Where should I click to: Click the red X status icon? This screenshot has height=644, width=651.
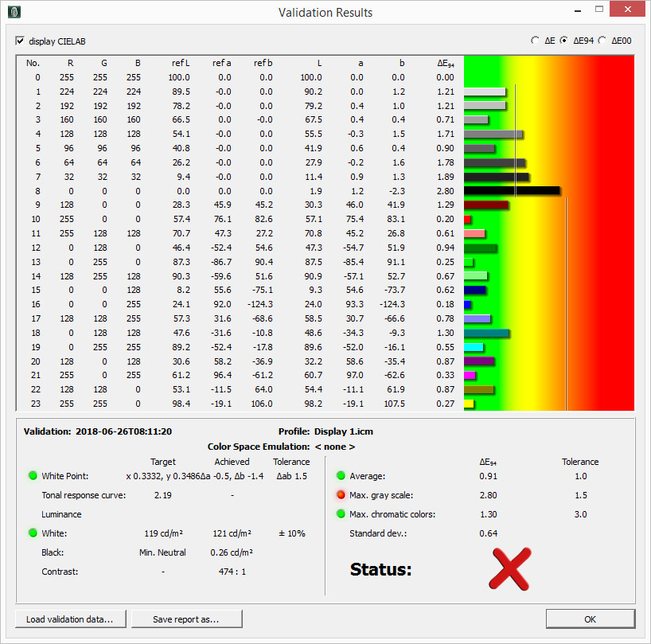509,568
